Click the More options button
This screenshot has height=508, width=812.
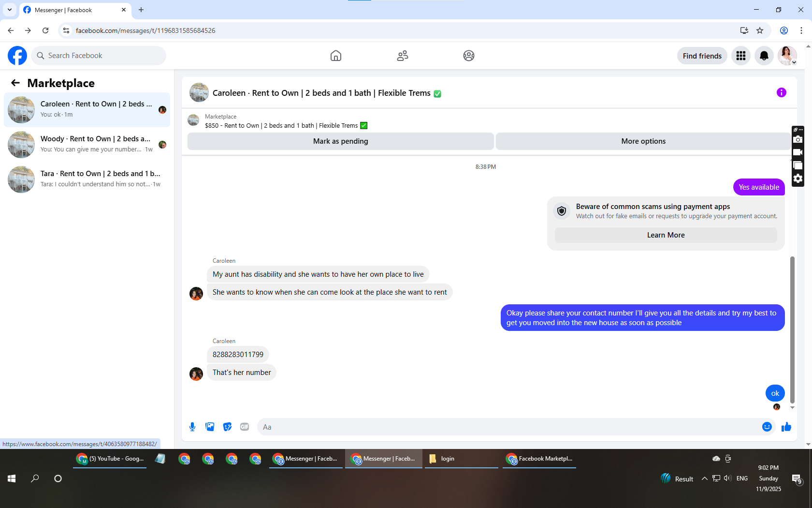(643, 141)
